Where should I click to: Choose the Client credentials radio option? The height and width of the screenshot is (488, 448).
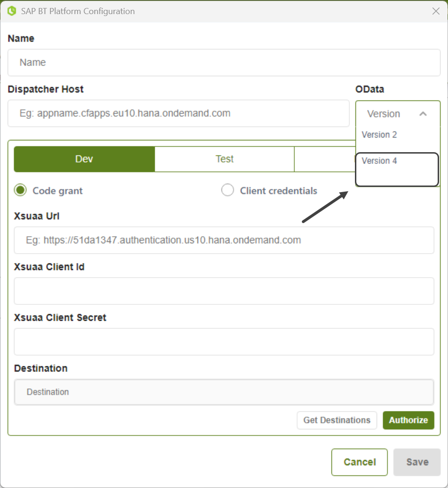(x=228, y=190)
